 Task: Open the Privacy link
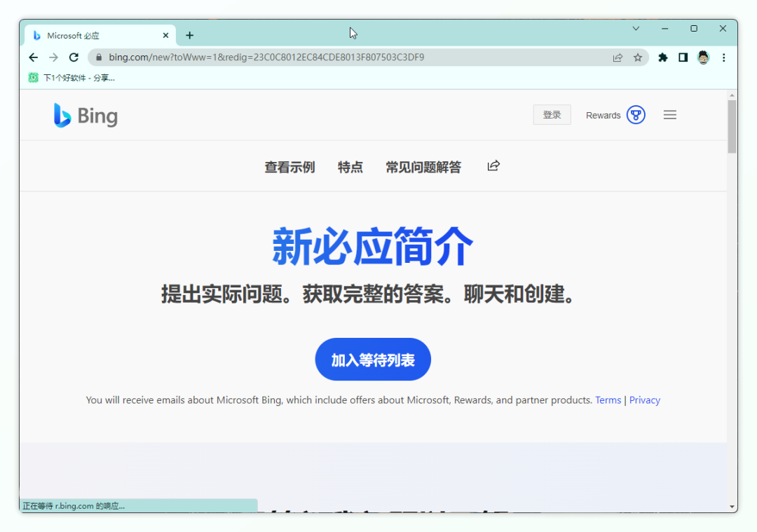pos(645,400)
